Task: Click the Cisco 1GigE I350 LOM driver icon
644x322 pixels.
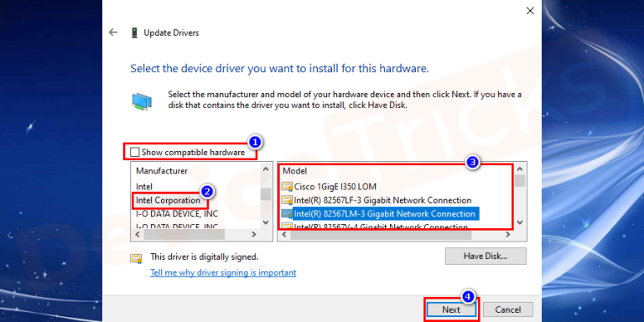Action: [x=286, y=186]
